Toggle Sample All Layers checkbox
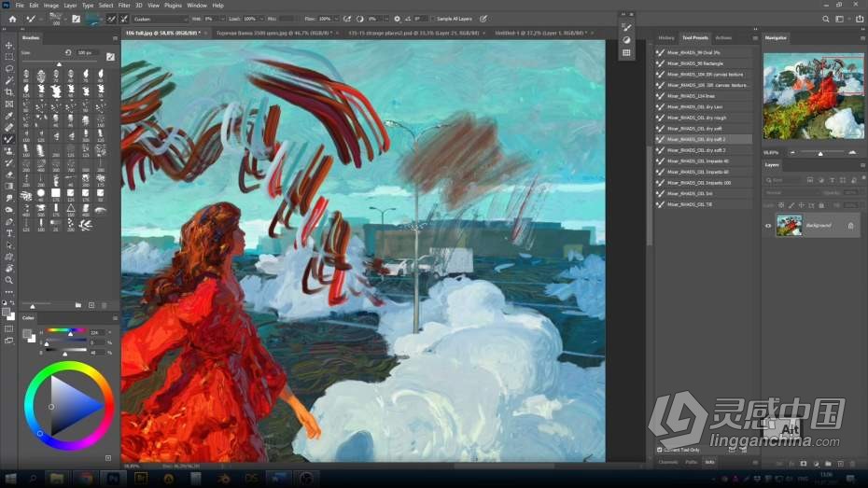The height and width of the screenshot is (488, 868). pyautogui.click(x=433, y=19)
